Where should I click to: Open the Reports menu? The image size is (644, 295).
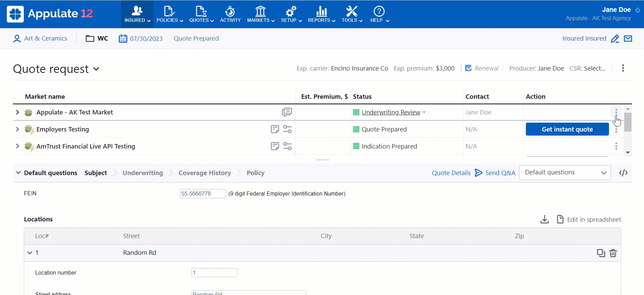pyautogui.click(x=322, y=14)
